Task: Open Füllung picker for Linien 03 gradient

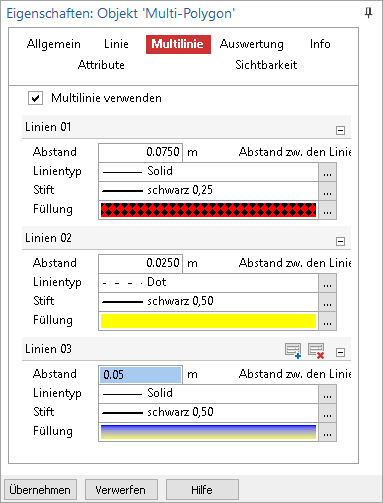Action: pyautogui.click(x=327, y=432)
